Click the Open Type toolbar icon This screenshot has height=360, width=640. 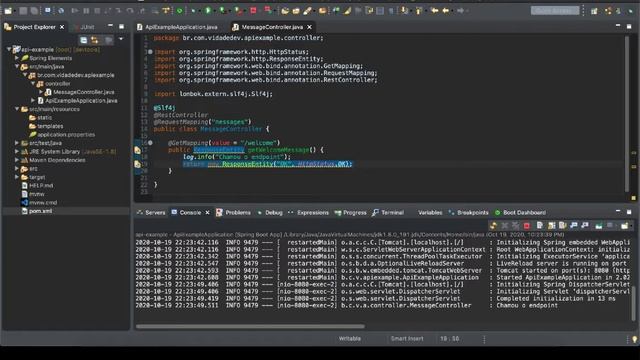(x=285, y=11)
